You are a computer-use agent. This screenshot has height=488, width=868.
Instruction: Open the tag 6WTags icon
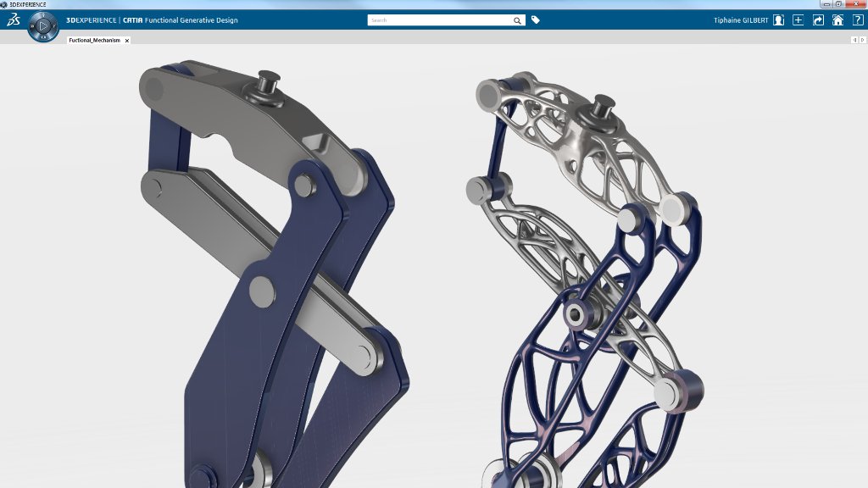[536, 20]
